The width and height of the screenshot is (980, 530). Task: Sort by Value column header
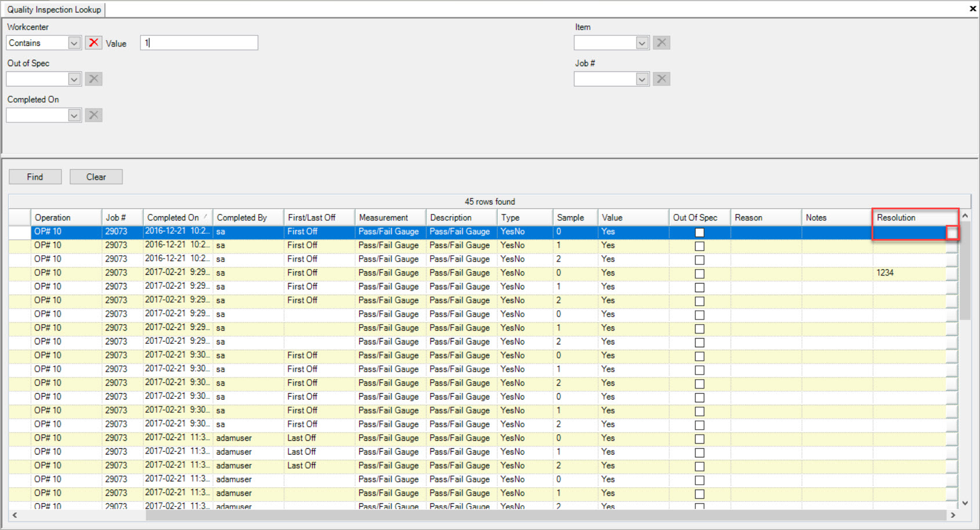[634, 217]
